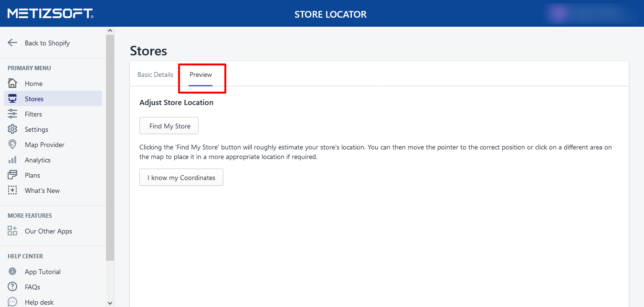Open the Help desk chat icon
The height and width of the screenshot is (307, 644).
point(12,302)
